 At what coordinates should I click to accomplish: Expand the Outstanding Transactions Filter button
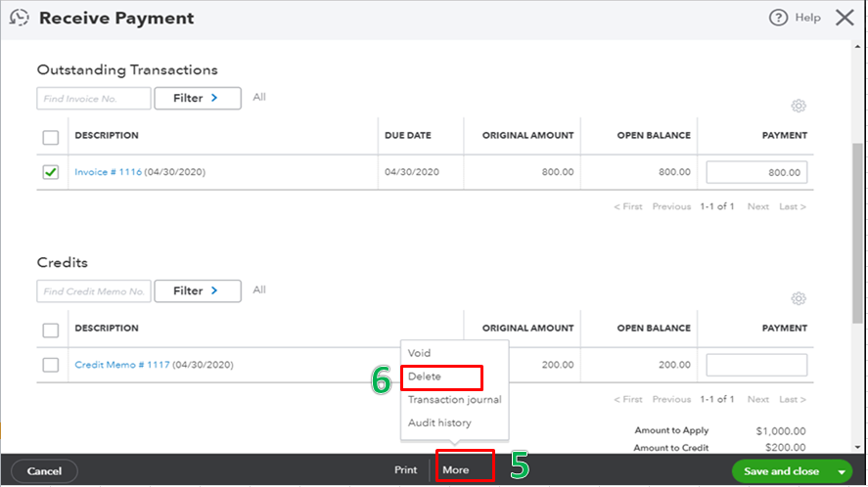197,98
